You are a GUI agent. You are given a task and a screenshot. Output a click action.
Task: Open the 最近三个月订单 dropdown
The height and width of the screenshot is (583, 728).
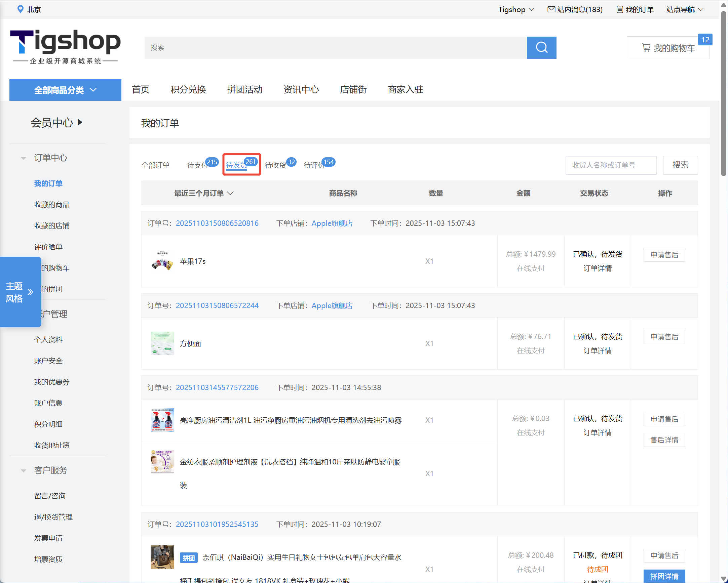click(204, 193)
